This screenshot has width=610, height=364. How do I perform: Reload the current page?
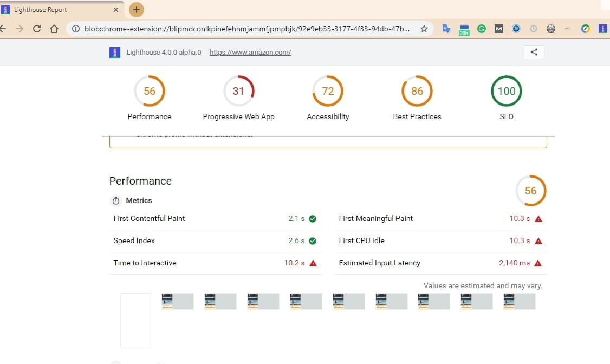37,29
